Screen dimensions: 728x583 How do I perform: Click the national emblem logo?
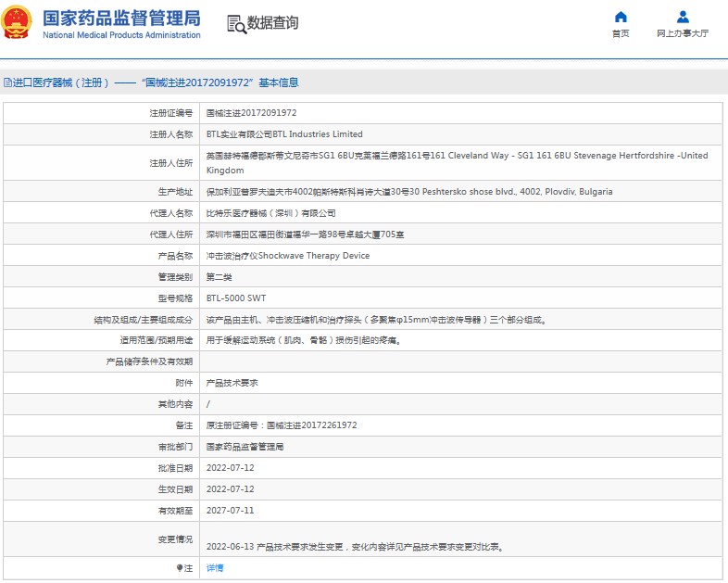click(x=17, y=22)
